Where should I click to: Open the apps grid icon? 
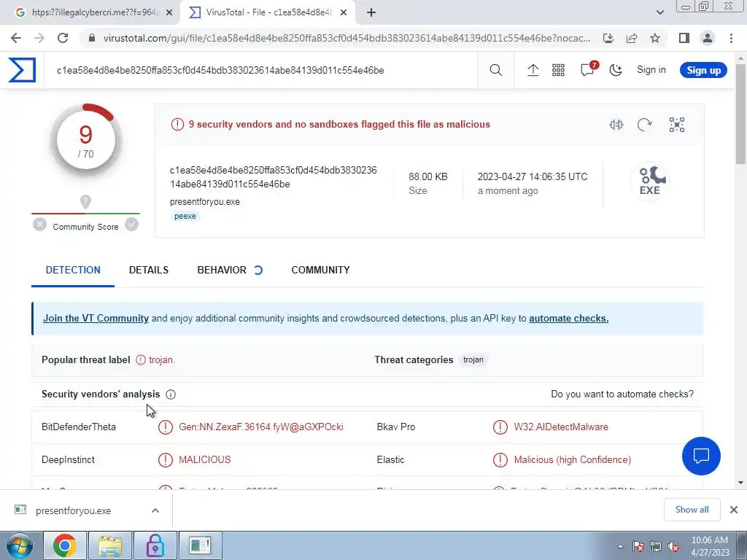558,71
